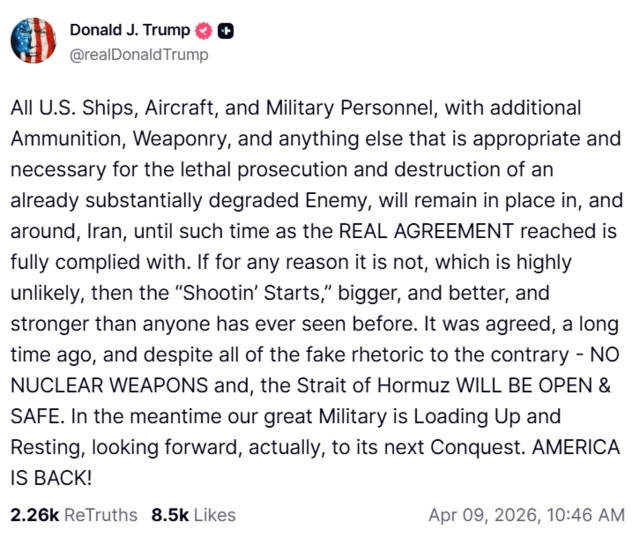View the 2.26k ReTruths count

33,515
